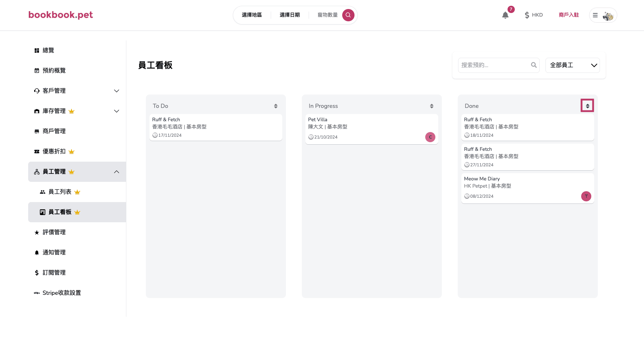Select 選擇地區 in search bar
The height and width of the screenshot is (337, 644).
pos(252,15)
